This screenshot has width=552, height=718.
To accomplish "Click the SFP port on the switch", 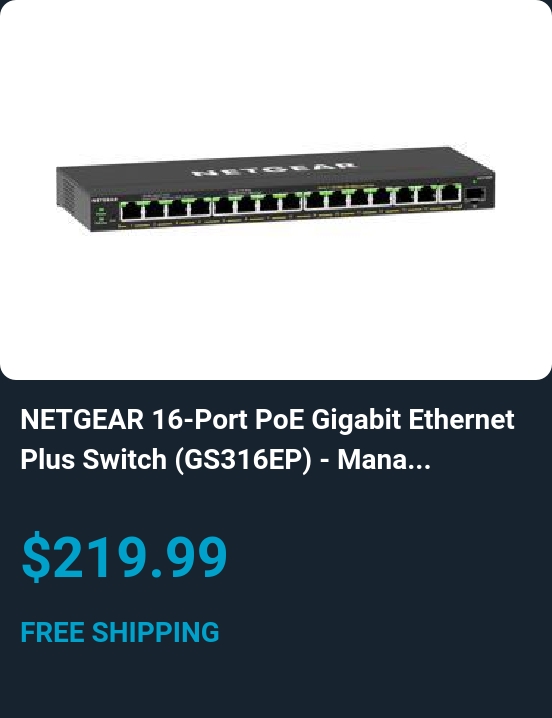I will click(x=475, y=194).
